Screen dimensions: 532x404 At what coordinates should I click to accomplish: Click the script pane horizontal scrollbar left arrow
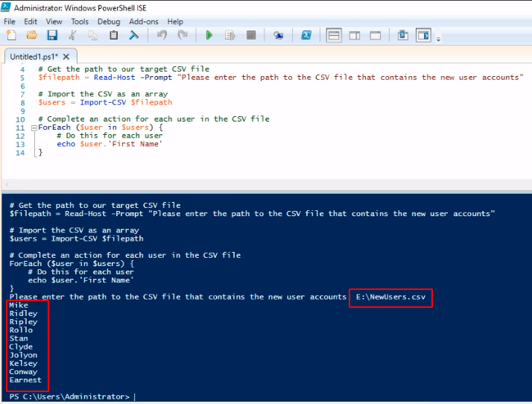coord(7,184)
